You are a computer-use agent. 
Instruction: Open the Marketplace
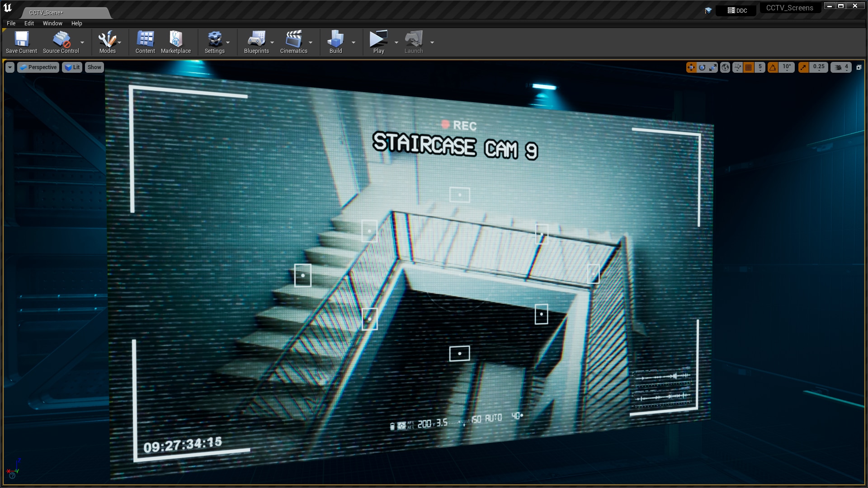click(x=176, y=42)
